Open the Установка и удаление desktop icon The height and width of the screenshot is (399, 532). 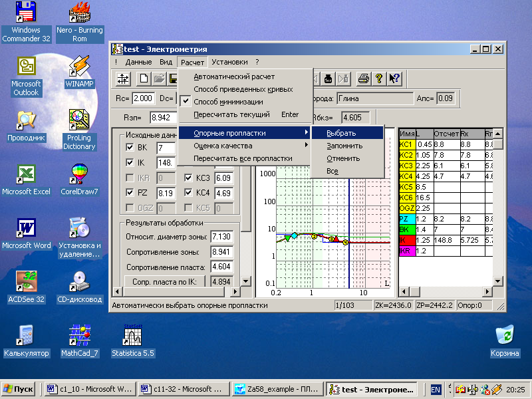click(x=79, y=238)
